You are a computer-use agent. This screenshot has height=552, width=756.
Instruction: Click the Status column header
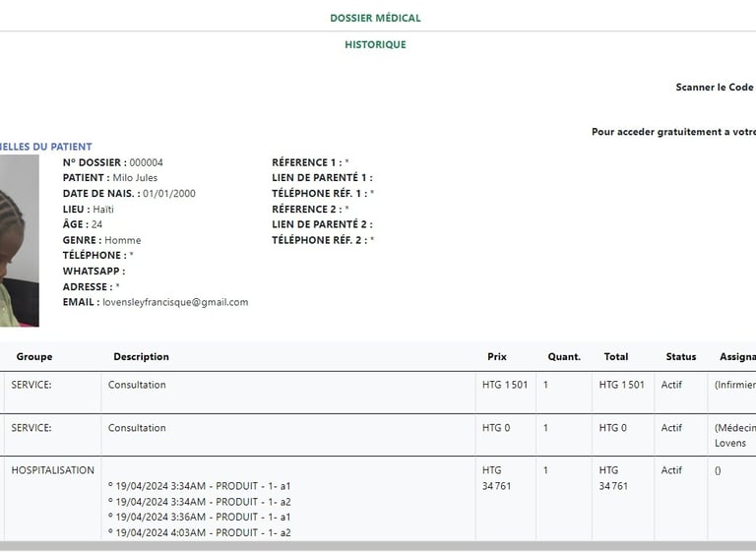(x=681, y=357)
